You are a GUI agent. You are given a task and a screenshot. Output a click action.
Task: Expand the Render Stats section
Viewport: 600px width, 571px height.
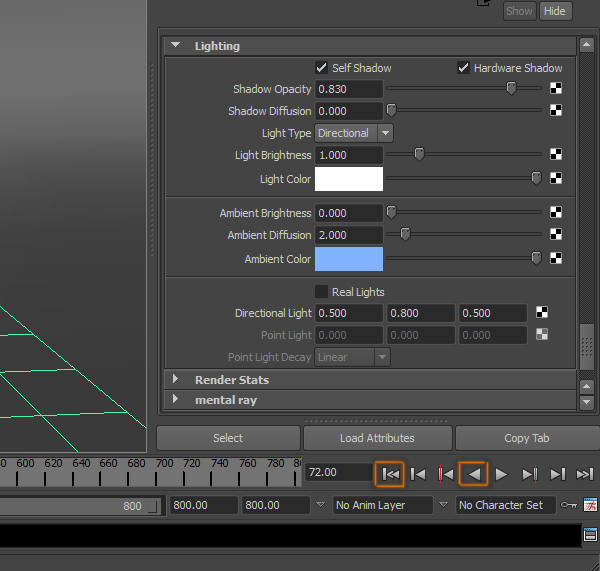tap(176, 380)
